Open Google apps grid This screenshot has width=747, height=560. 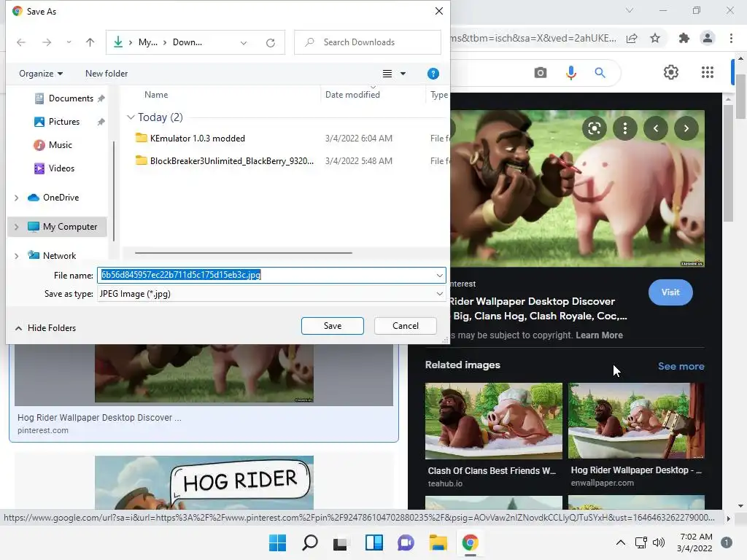[708, 72]
